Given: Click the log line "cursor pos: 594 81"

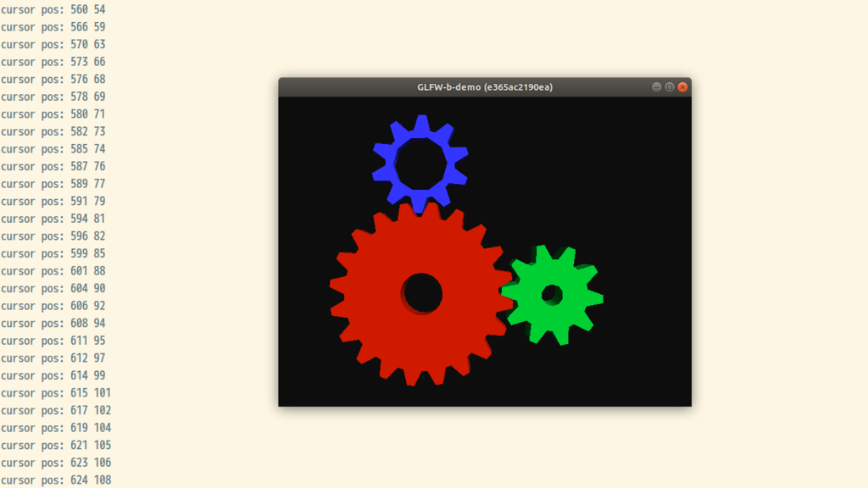Looking at the screenshot, I should 53,219.
